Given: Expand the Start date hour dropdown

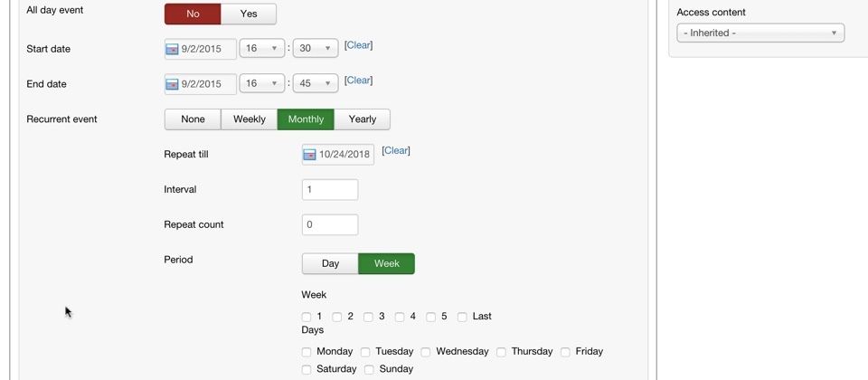Looking at the screenshot, I should pyautogui.click(x=262, y=49).
